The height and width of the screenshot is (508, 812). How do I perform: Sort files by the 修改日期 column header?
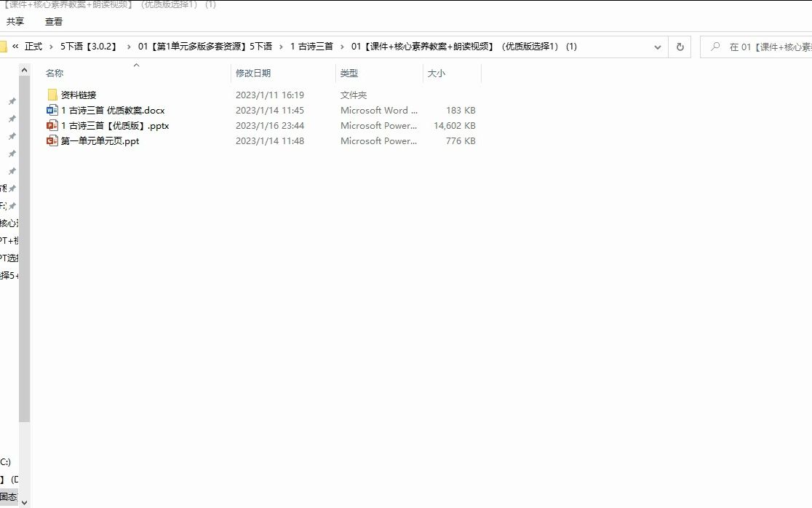tap(254, 73)
